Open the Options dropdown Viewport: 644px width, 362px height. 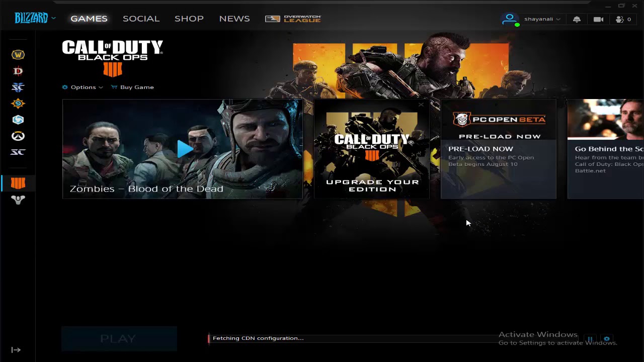[83, 87]
